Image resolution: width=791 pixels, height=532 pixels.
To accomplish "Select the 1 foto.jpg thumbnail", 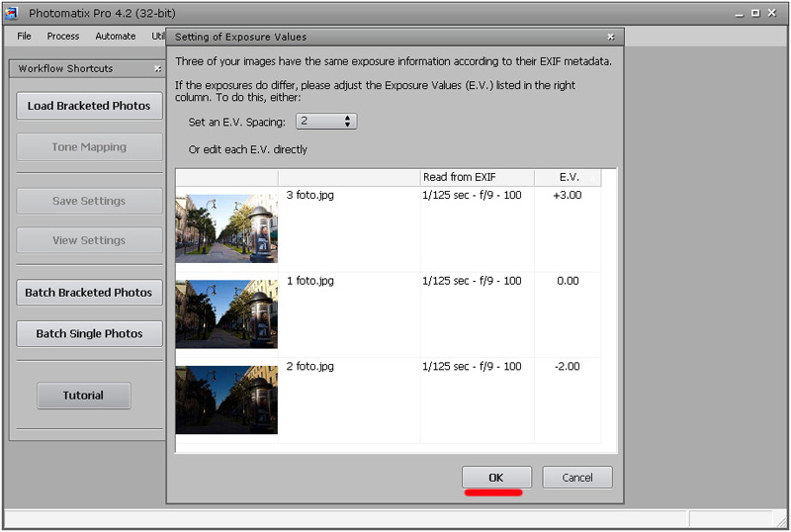I will click(226, 313).
